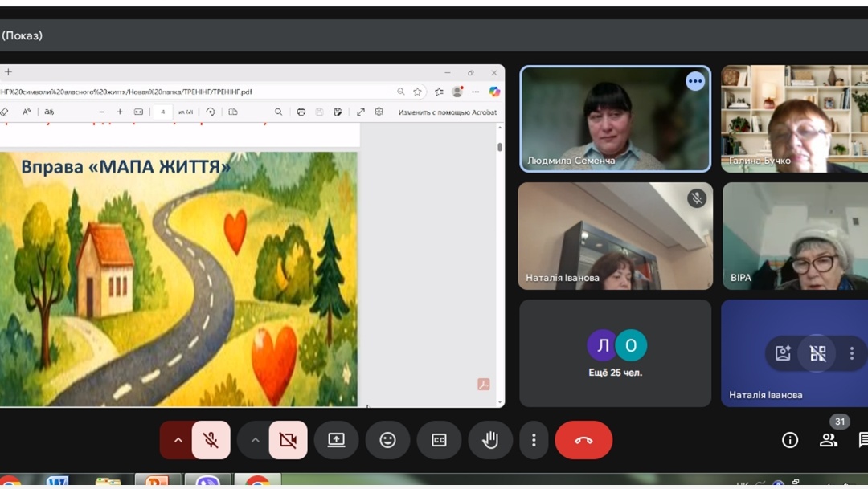Click the Chrome icon in the Windows taskbar

coord(257,483)
